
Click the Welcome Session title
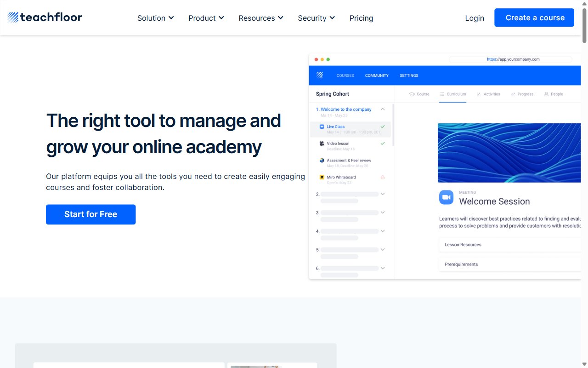click(x=494, y=201)
